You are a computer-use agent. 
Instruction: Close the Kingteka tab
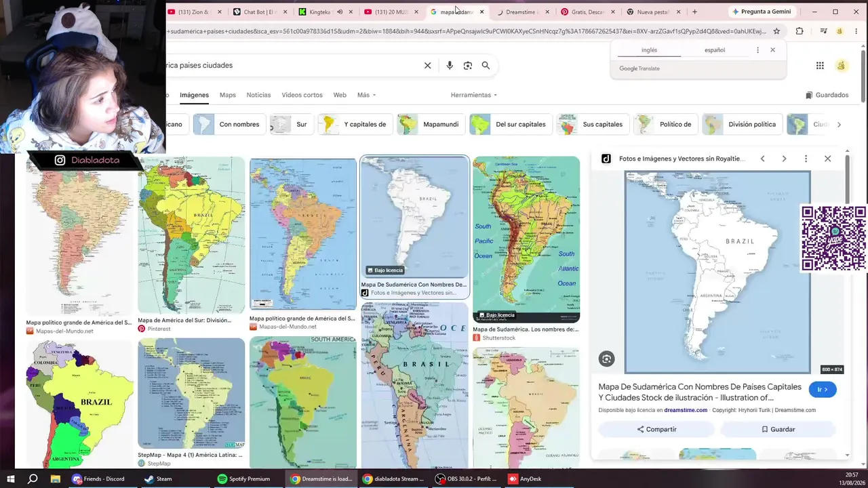(x=351, y=12)
